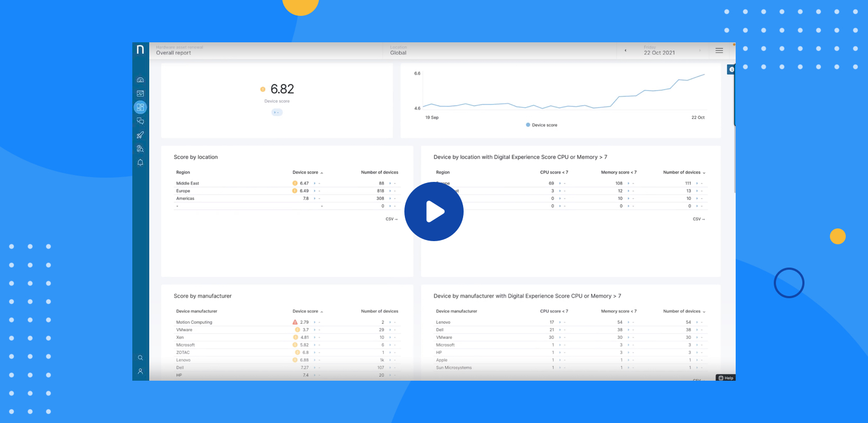
Task: Open the bell alerts icon in sidebar
Action: point(140,162)
